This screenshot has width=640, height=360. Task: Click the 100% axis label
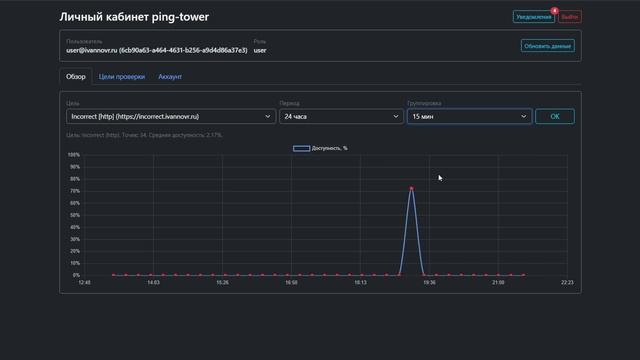(74, 155)
